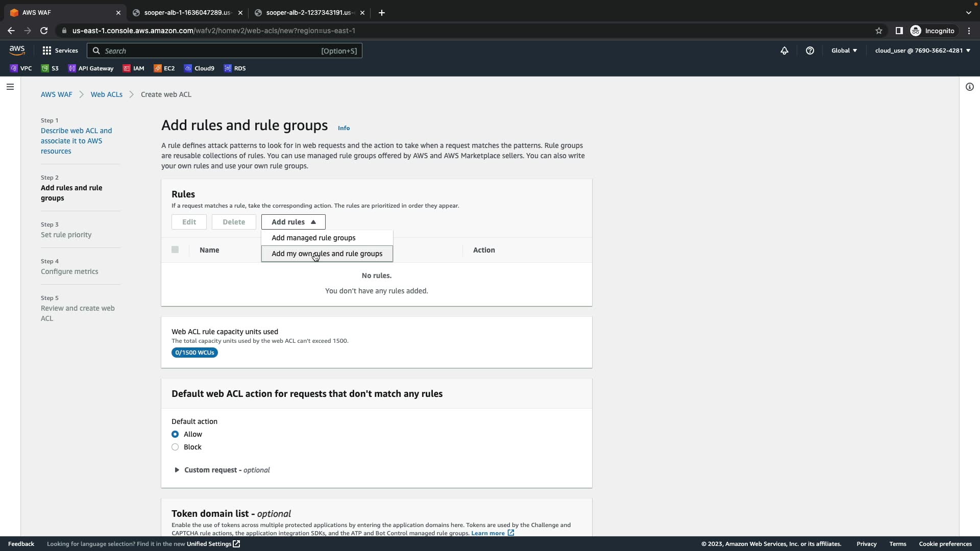Expand the Custom request optional section
Screen dimensions: 980x551
pyautogui.click(x=177, y=470)
